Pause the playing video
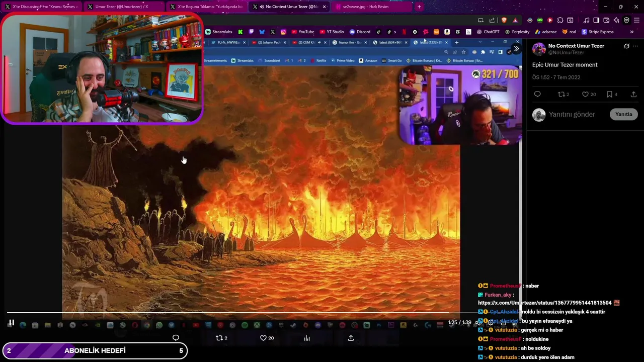The image size is (644, 362). click(11, 323)
